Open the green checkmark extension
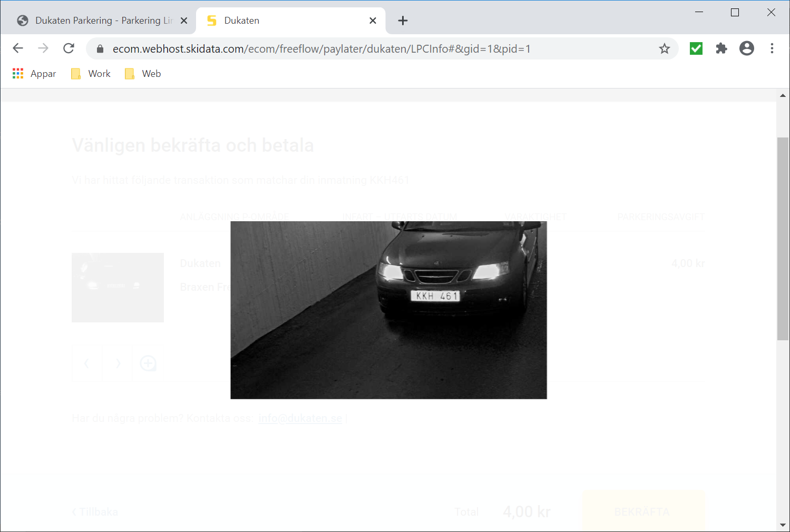 coord(696,48)
